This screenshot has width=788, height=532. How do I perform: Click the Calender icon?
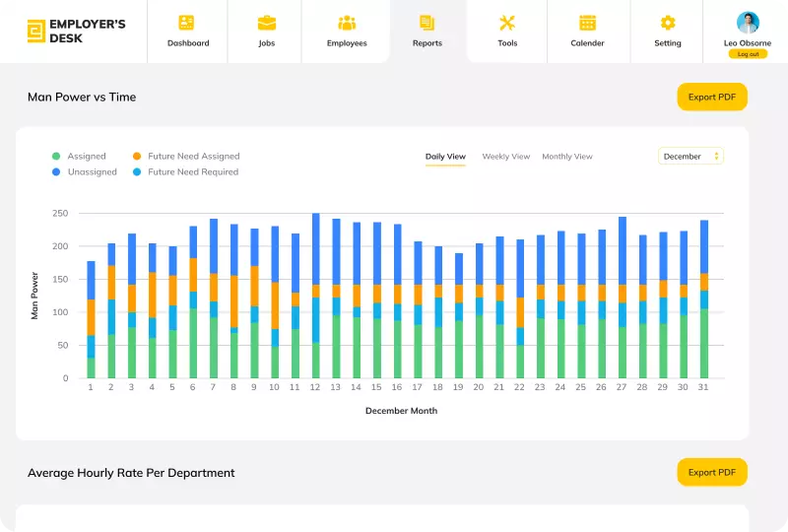[x=587, y=23]
